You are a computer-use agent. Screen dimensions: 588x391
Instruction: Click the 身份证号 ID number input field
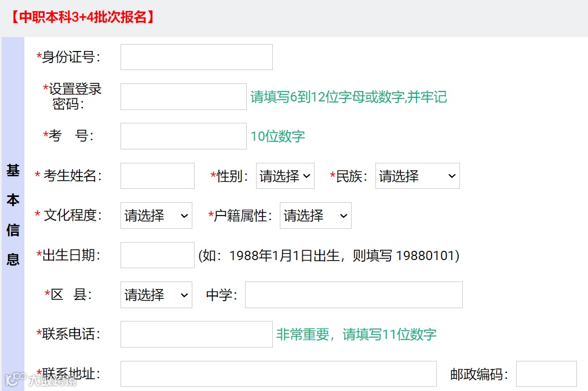(x=196, y=57)
